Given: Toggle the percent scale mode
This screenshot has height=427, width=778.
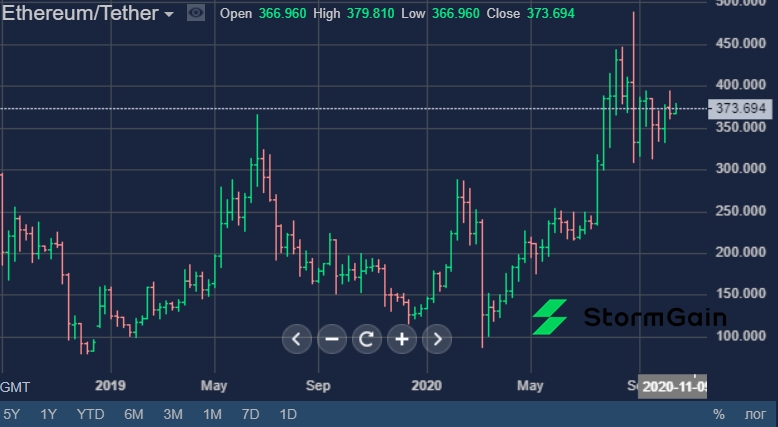Looking at the screenshot, I should tap(718, 414).
